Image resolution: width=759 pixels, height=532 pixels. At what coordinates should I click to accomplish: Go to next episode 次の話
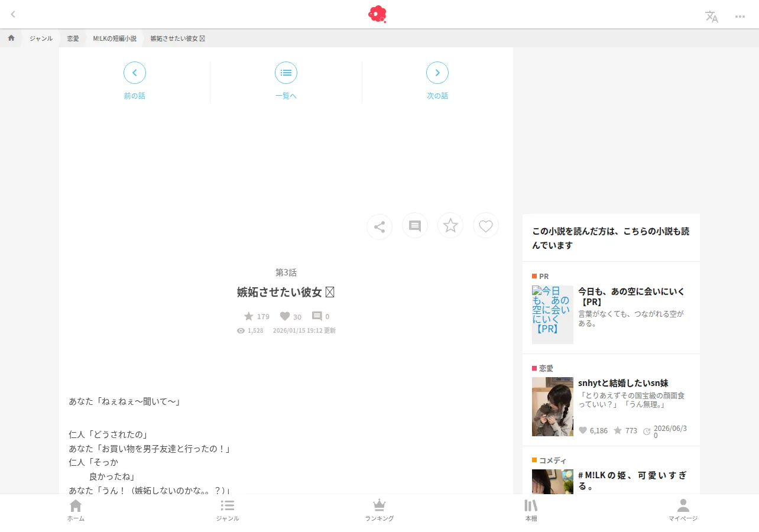[437, 81]
